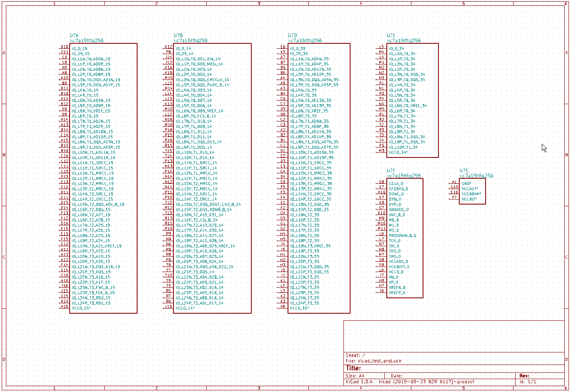The width and height of the screenshot is (571, 392).
Task: Select the U?E reference label
Action: coord(391,36)
